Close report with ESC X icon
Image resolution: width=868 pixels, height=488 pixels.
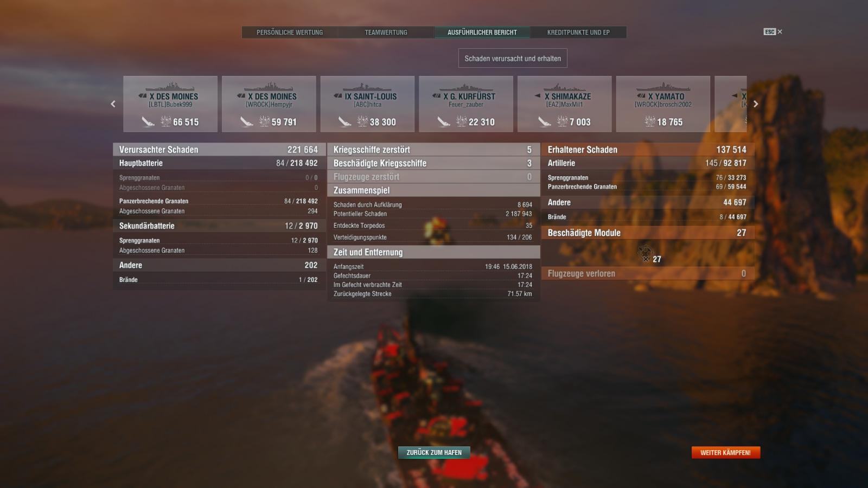[773, 32]
